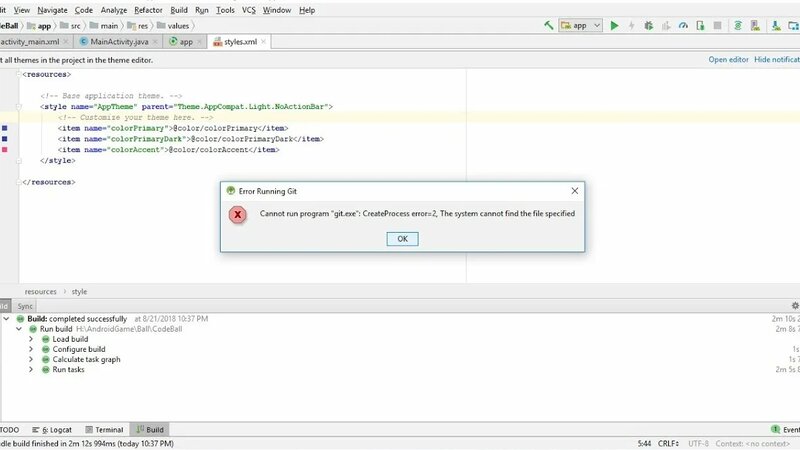The width and height of the screenshot is (800, 450).
Task: Click the app breadcrumb in navigation bar
Action: click(39, 26)
